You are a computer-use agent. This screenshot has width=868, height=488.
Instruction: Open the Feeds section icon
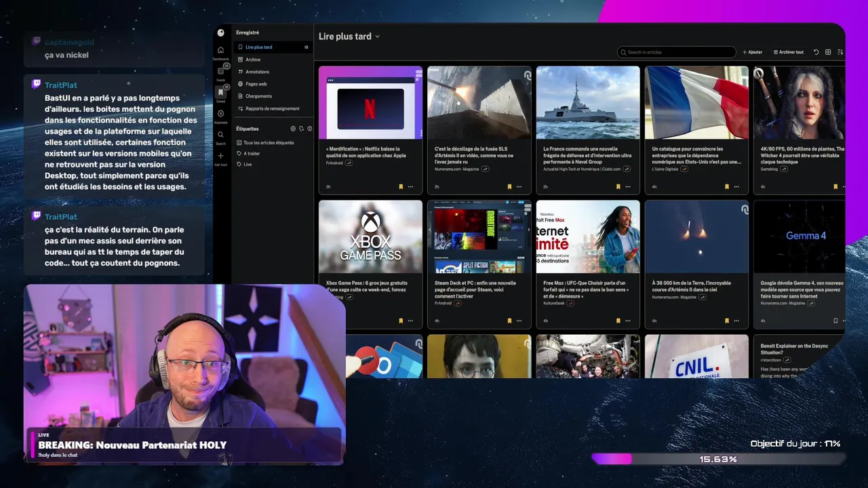coord(220,71)
